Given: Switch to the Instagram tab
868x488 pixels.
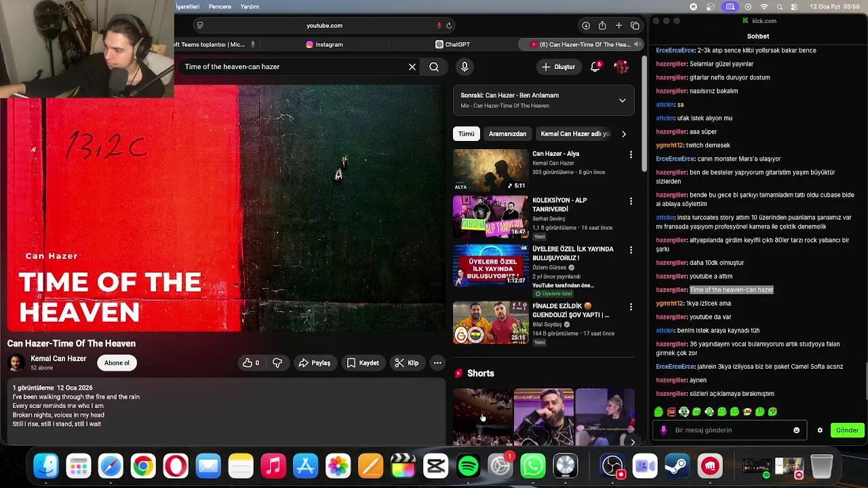Looking at the screenshot, I should tap(324, 45).
